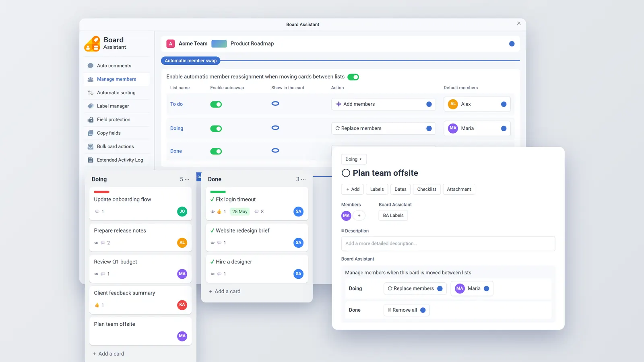Click the Acme Team workspace icon
644x362 pixels.
[x=171, y=43]
